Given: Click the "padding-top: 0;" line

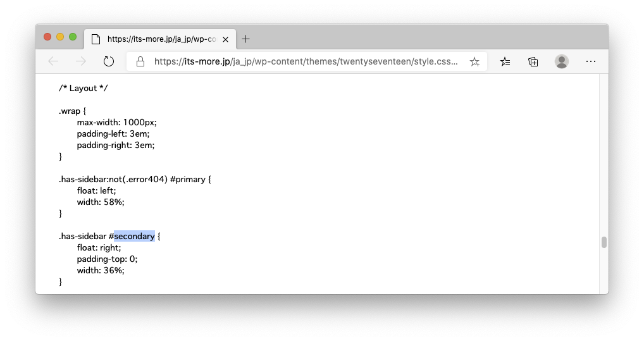Looking at the screenshot, I should (x=107, y=259).
